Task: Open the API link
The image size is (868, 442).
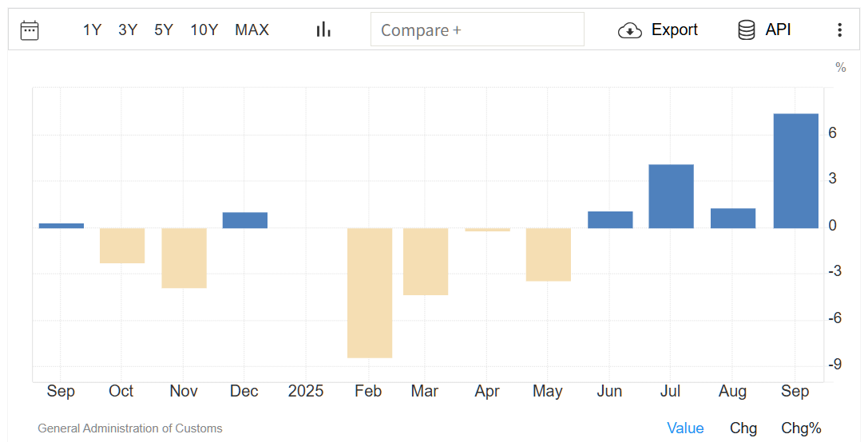Action: [x=778, y=30]
